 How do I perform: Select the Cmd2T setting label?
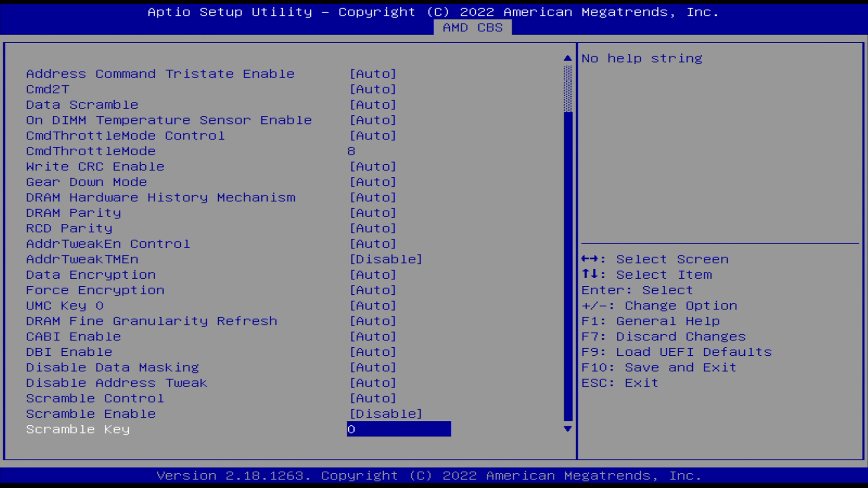(x=48, y=89)
